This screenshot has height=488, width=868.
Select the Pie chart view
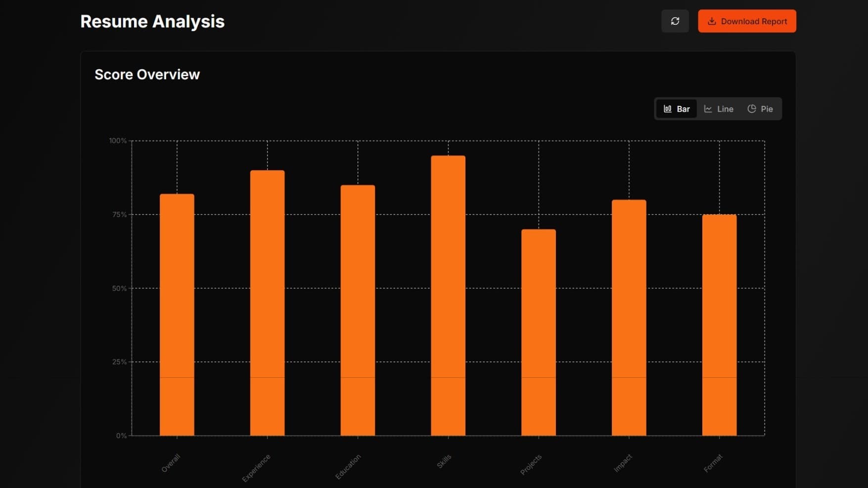click(760, 109)
